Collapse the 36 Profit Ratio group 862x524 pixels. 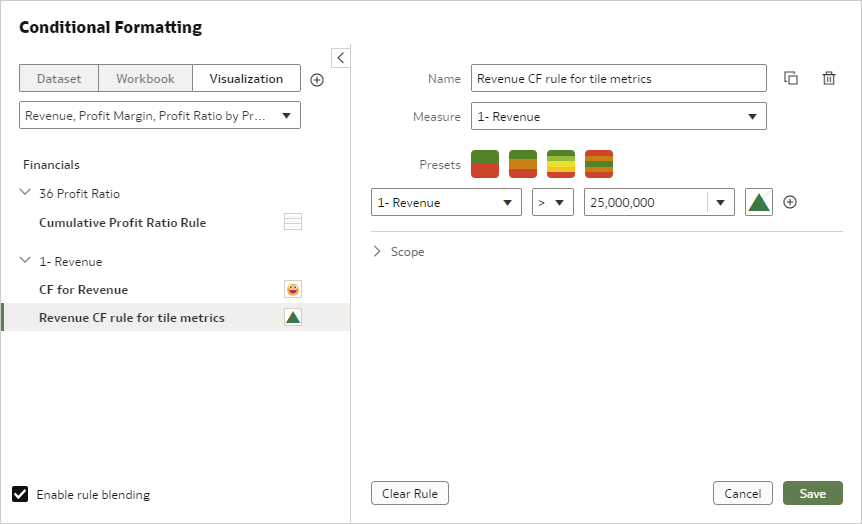pos(25,193)
